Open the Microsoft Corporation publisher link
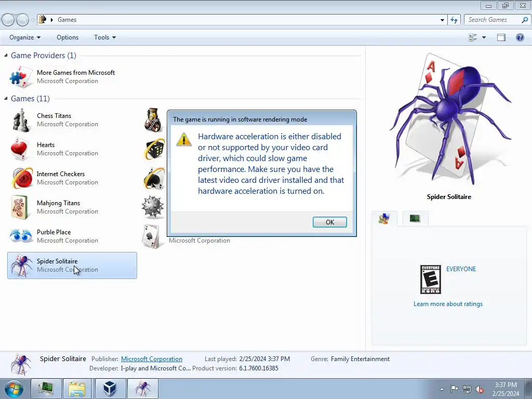 tap(151, 358)
